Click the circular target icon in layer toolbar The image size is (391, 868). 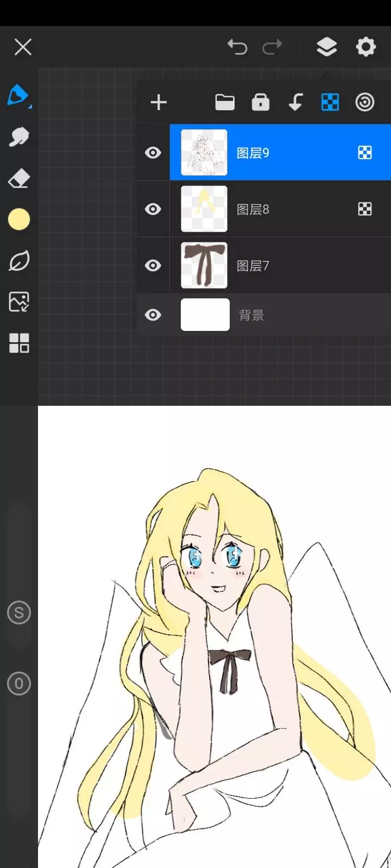pyautogui.click(x=365, y=103)
